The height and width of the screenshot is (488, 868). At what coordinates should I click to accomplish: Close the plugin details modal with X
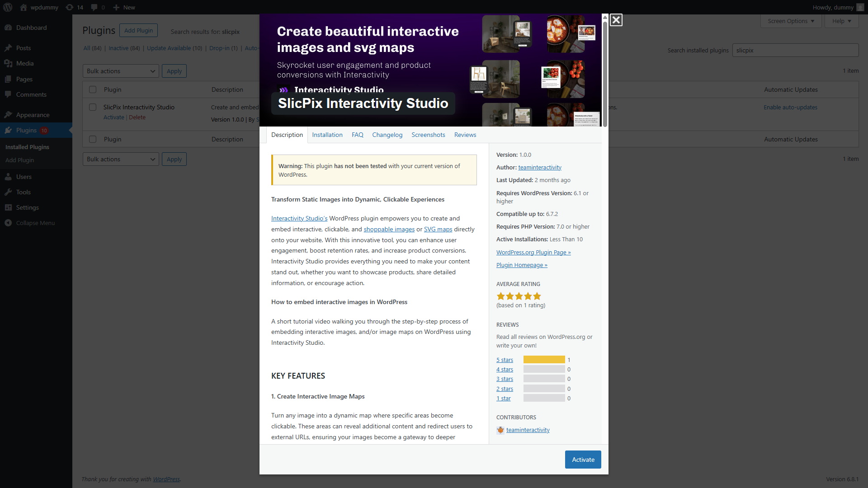pos(616,20)
